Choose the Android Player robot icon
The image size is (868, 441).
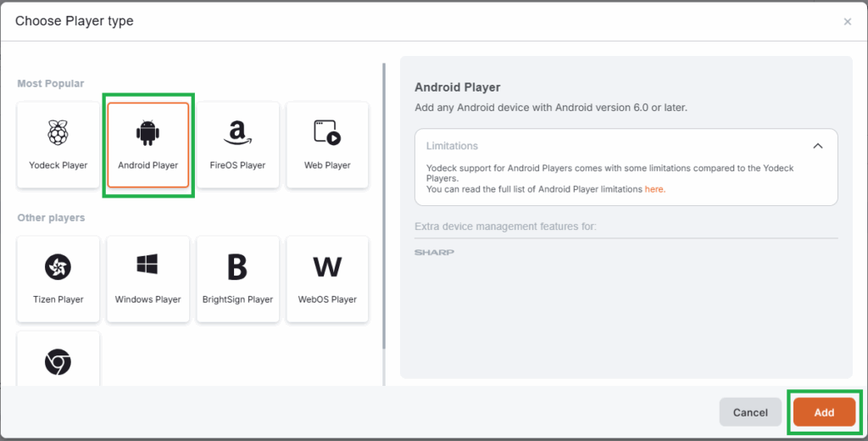coord(147,132)
